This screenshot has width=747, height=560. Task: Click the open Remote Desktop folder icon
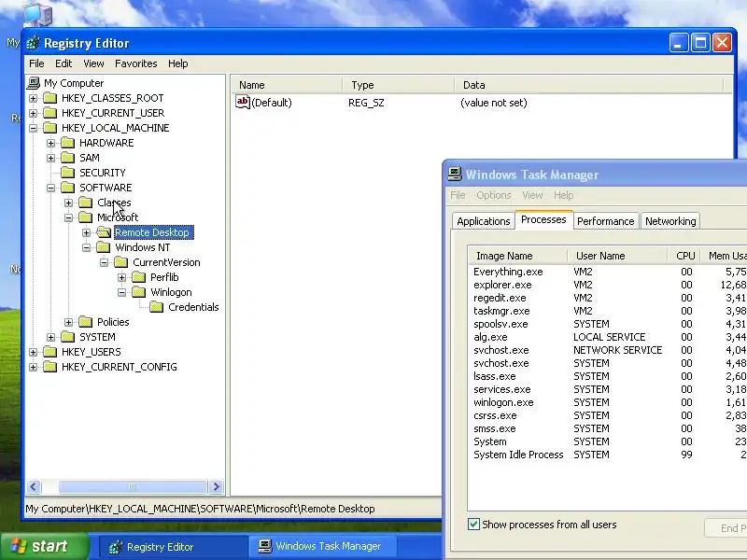coord(104,232)
